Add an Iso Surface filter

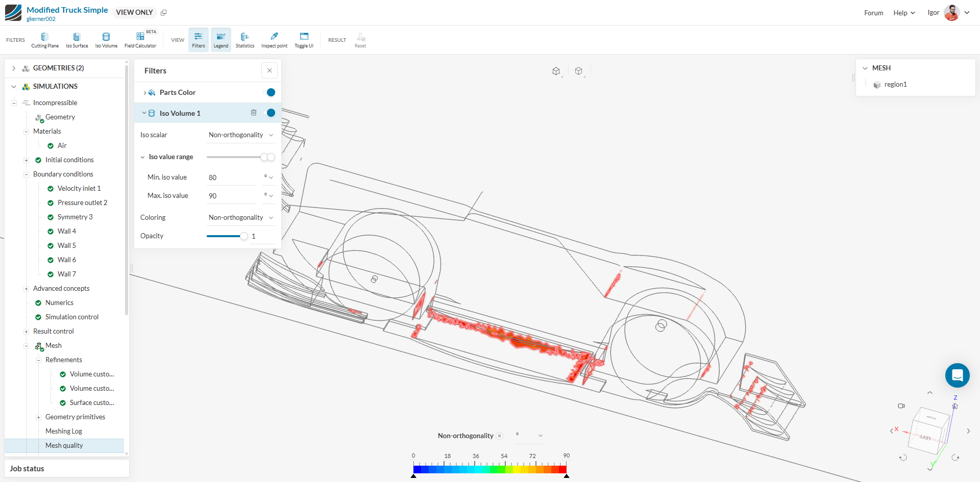tap(77, 40)
